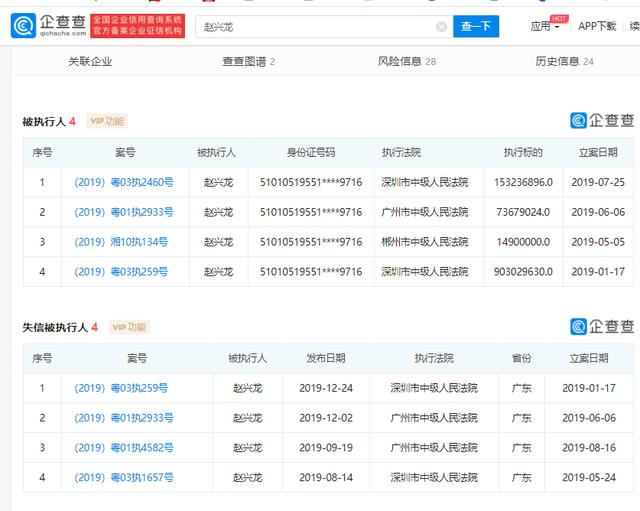Open case (2019) 粤01执2933号 in 失信被执行人 table

click(x=123, y=418)
